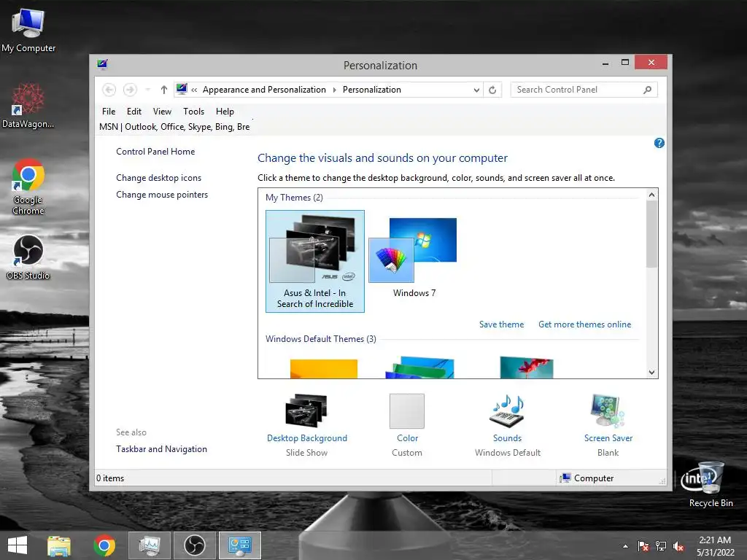Go to Control Panel Home
This screenshot has width=747, height=560.
coord(155,152)
